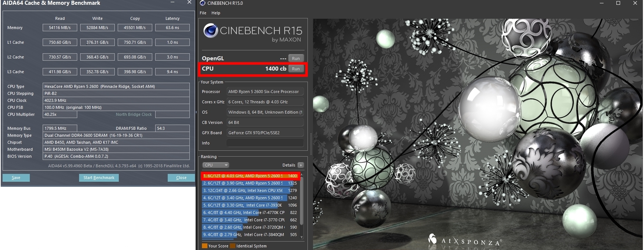Open the Help menu in Cinebench
644x250 pixels.
(216, 13)
